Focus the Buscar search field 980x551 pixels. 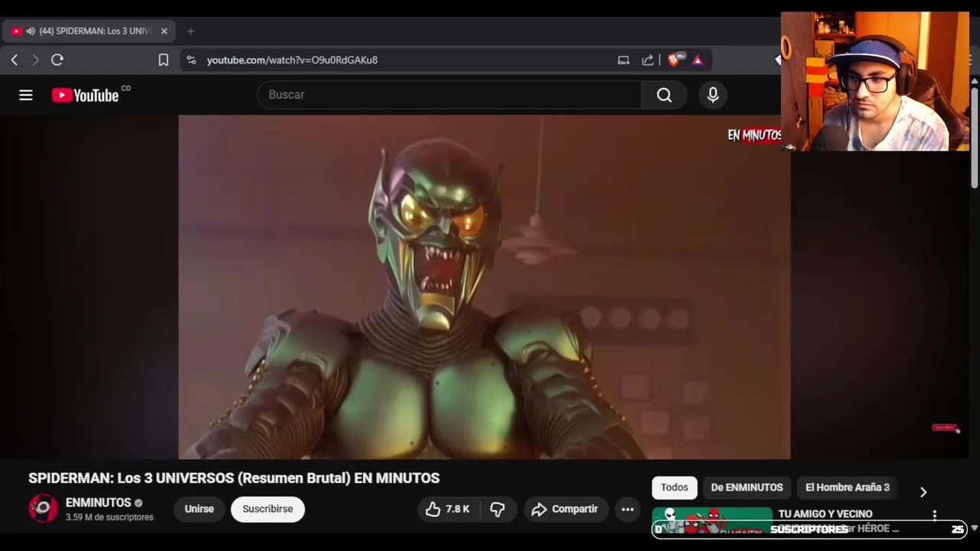[449, 95]
